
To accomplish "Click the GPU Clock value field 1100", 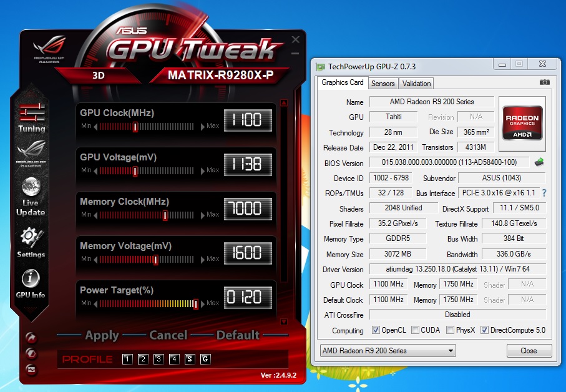I will pos(248,120).
